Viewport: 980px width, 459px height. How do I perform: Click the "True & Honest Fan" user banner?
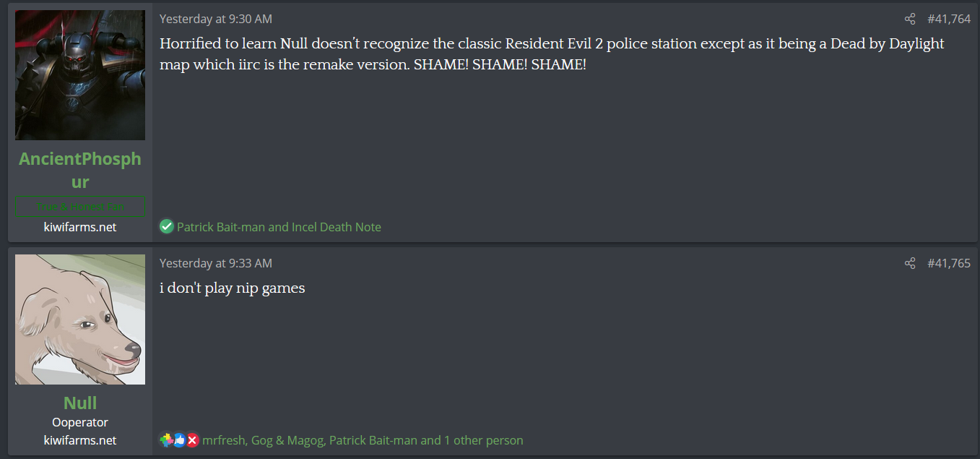[80, 207]
